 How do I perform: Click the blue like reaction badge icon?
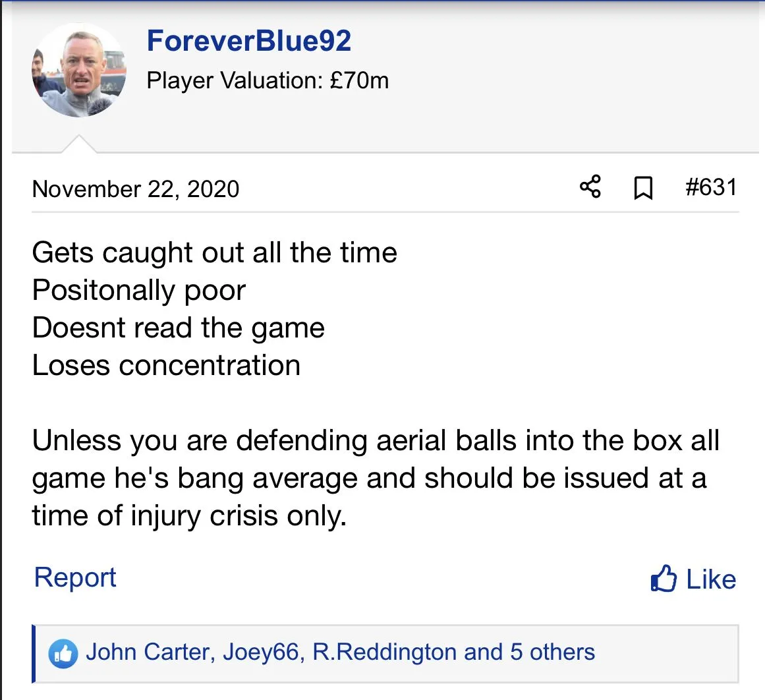(63, 653)
